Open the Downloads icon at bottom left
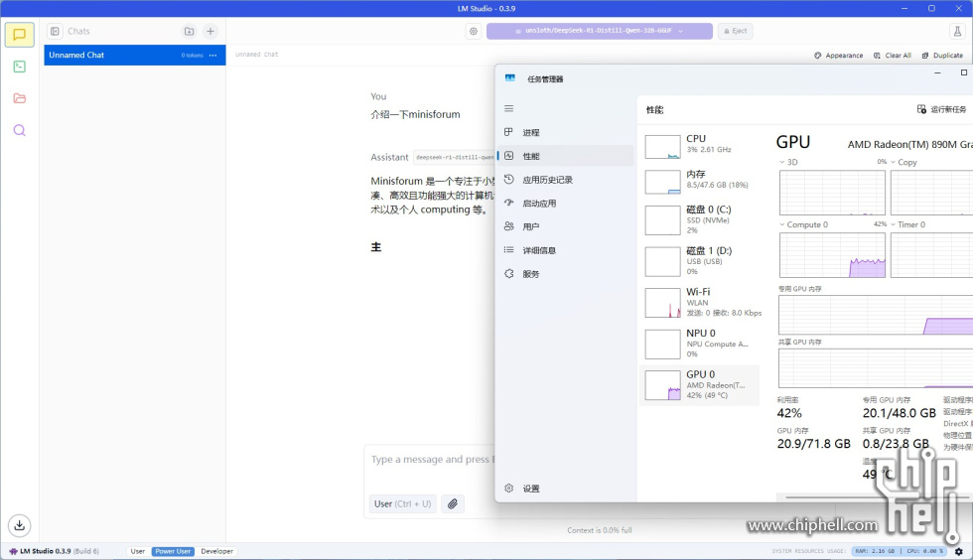973x560 pixels. pyautogui.click(x=19, y=525)
